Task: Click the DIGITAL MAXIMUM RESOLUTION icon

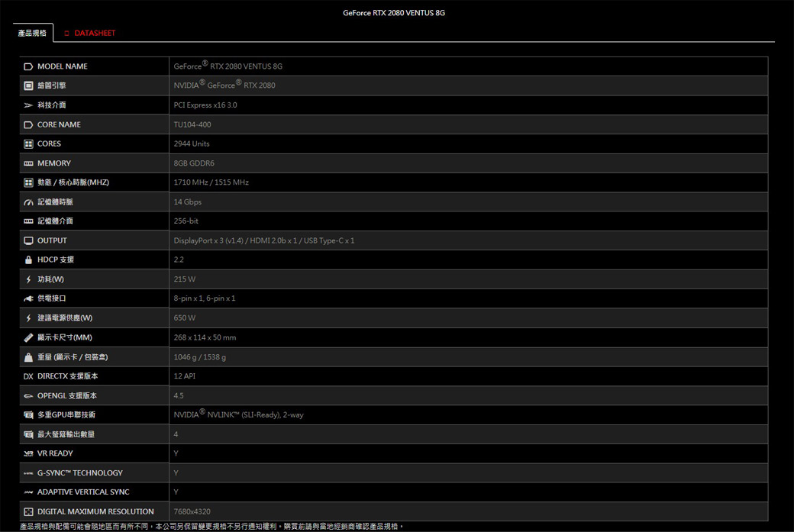Action: coord(28,511)
